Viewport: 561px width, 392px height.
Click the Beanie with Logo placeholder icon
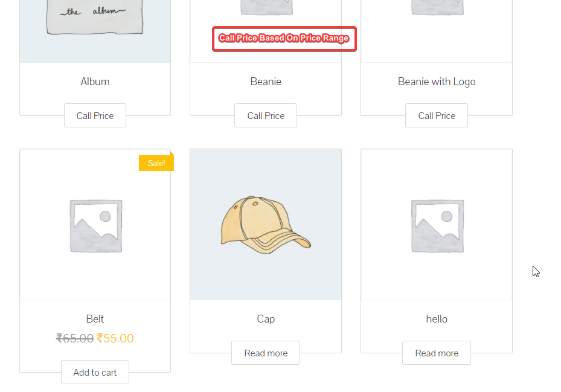click(x=437, y=7)
